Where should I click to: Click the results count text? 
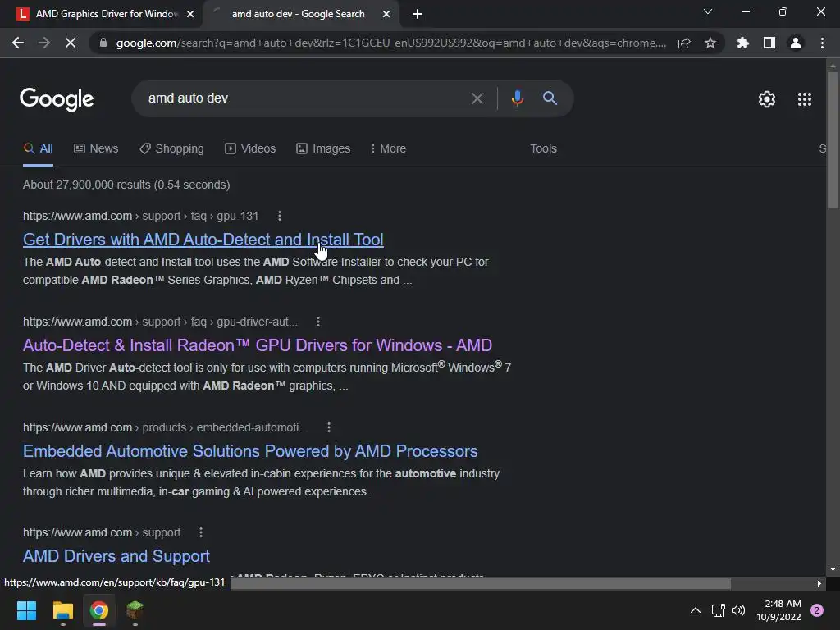[126, 185]
